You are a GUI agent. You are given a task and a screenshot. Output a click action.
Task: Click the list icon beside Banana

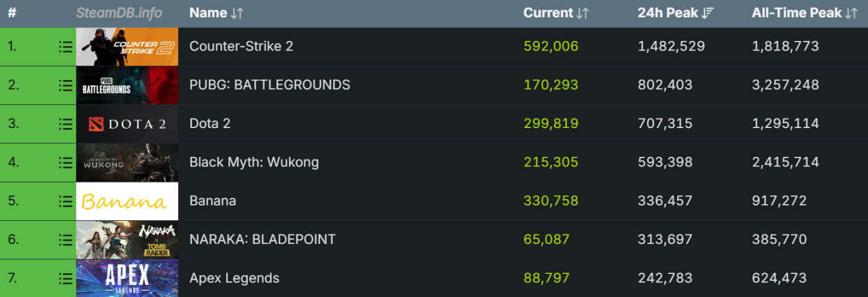pos(65,201)
